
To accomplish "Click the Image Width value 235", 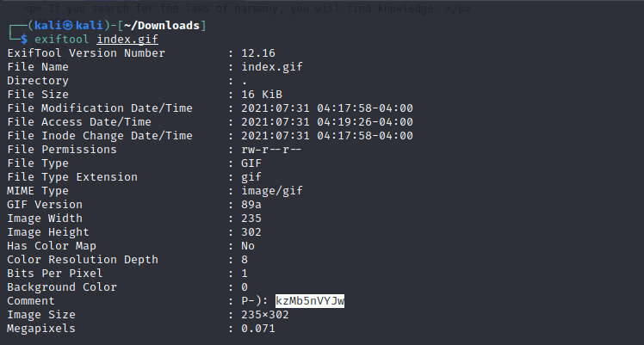I will coord(251,219).
